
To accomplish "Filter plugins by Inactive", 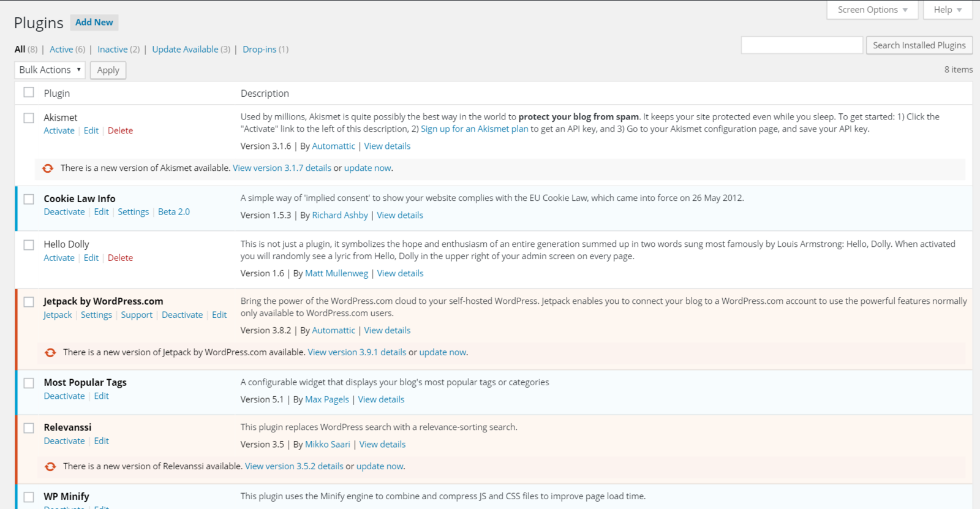I will pyautogui.click(x=113, y=49).
